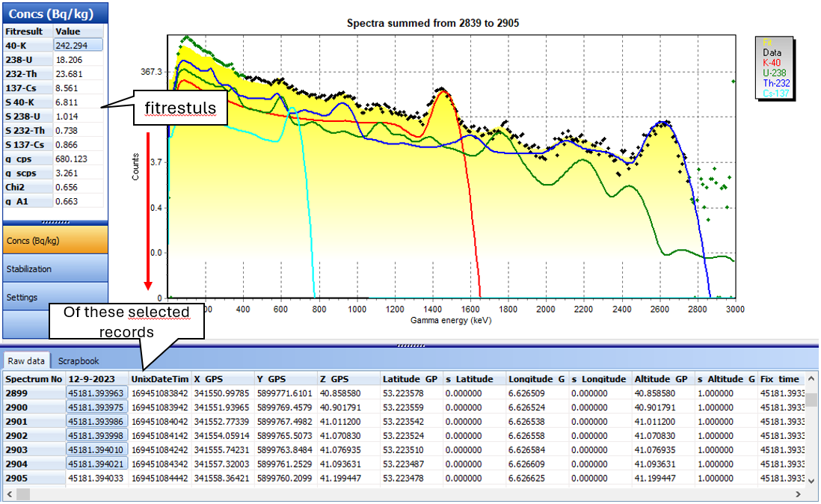Switch to the Scrapbook tab
Viewport: 821px width, 504px height.
(79, 360)
